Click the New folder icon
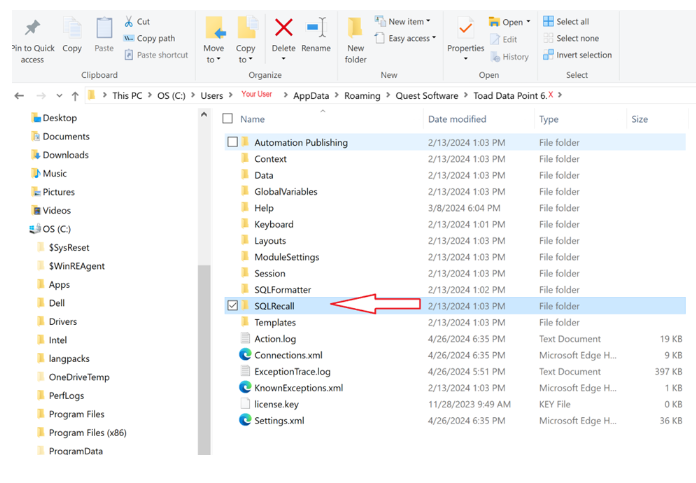The image size is (696, 483). pyautogui.click(x=355, y=28)
